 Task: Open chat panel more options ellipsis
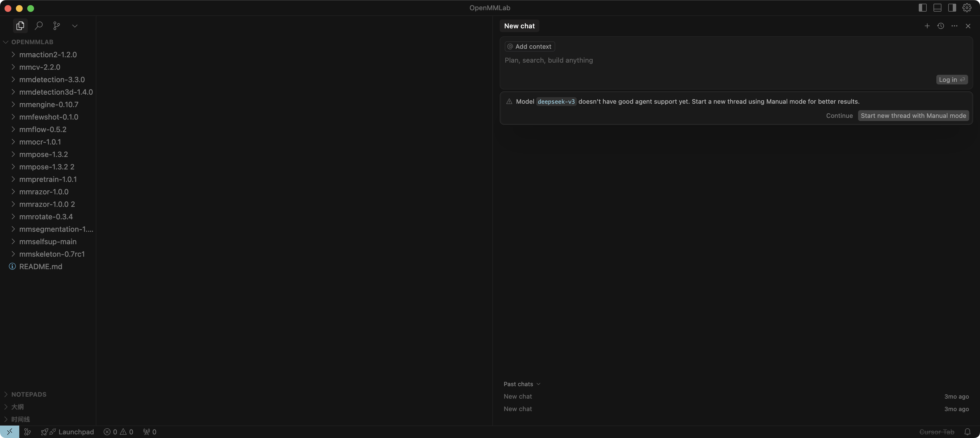(954, 26)
